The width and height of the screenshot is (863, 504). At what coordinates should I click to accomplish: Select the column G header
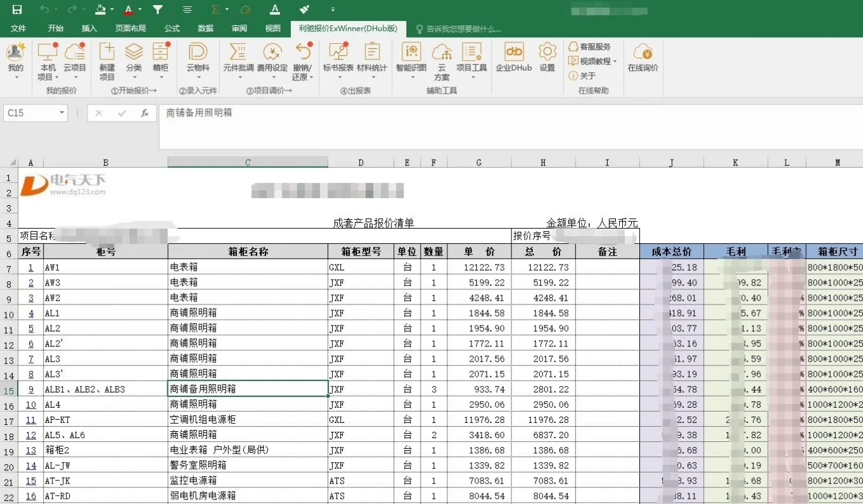coord(478,163)
